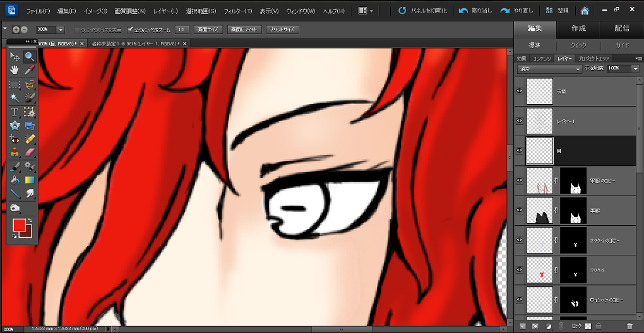Add a layer mask button
Image resolution: width=644 pixels, height=333 pixels.
click(x=535, y=327)
